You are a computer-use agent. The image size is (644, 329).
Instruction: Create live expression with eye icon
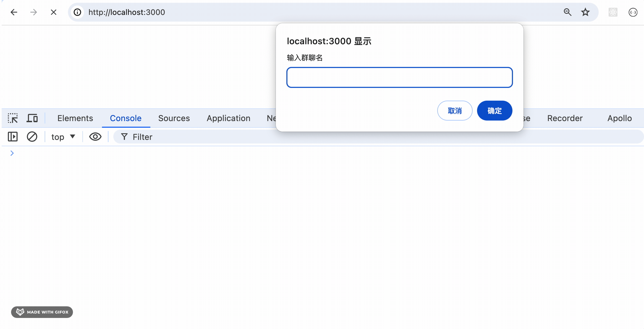[95, 137]
